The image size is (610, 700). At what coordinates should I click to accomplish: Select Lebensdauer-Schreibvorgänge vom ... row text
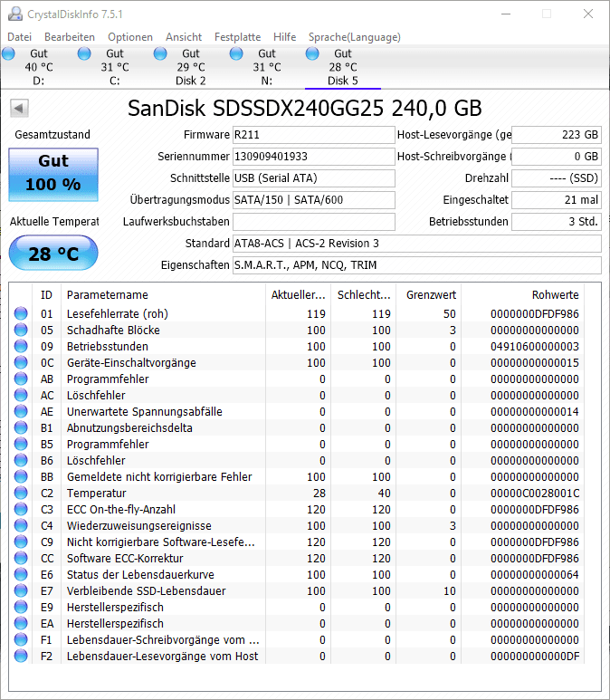tap(163, 639)
